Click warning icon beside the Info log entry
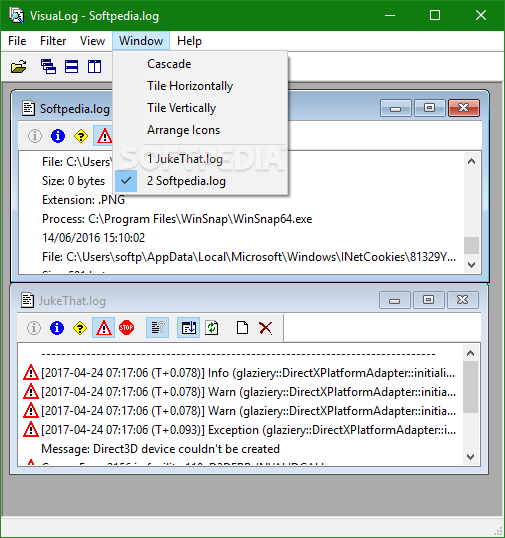Image resolution: width=505 pixels, height=538 pixels. (31, 372)
